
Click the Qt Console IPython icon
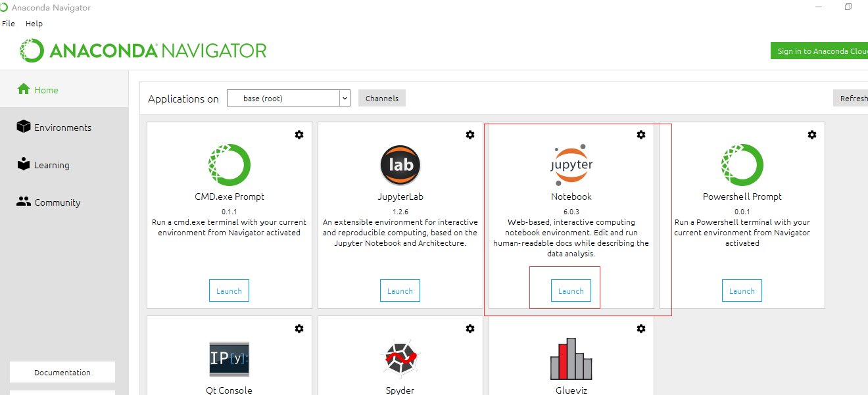(229, 359)
